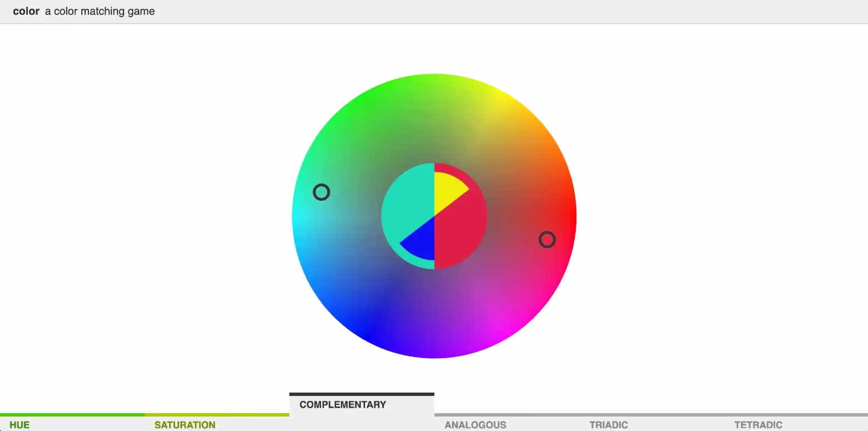Click the ring handle on the wheel's right side

tap(547, 239)
